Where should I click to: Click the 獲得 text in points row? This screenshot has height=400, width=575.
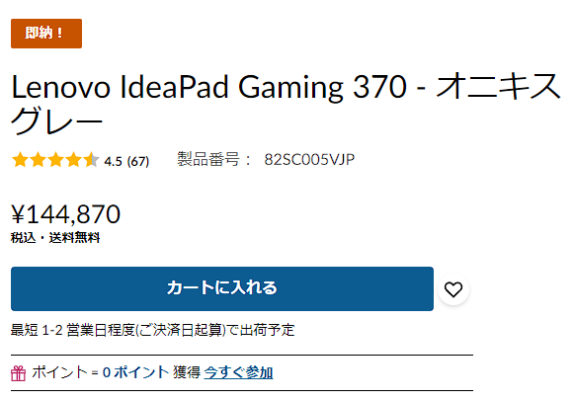187,373
